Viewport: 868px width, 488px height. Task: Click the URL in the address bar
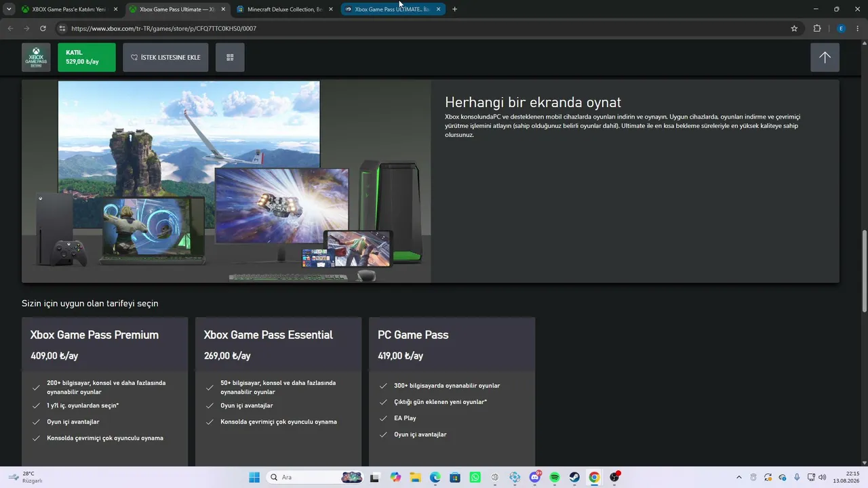163,28
